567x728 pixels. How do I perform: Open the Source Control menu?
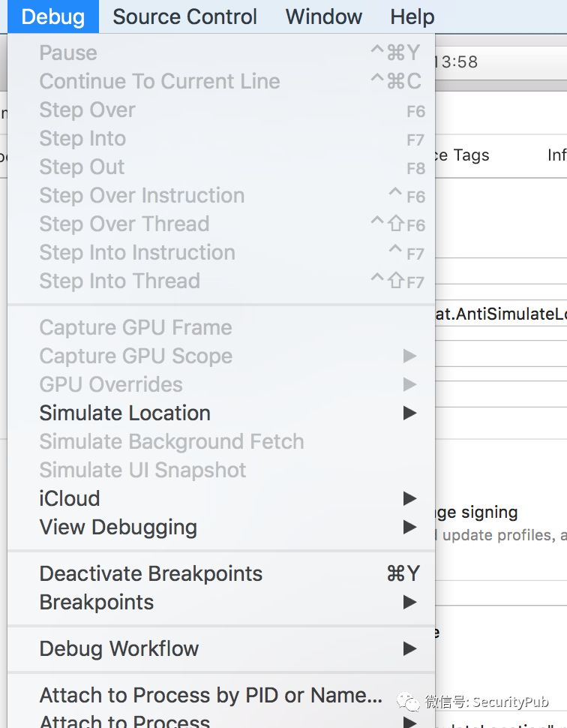point(184,17)
